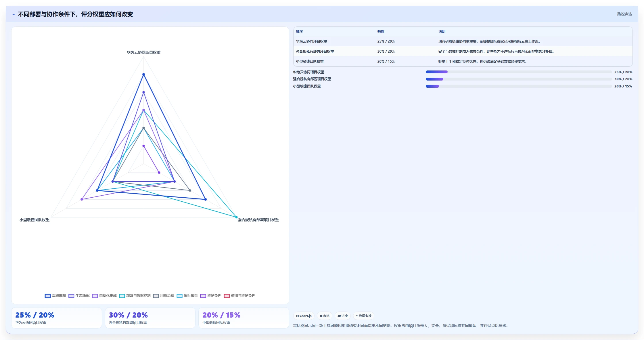Toggle the 执行报告 legend entry
Viewport: 644px width, 340px height.
(x=187, y=296)
